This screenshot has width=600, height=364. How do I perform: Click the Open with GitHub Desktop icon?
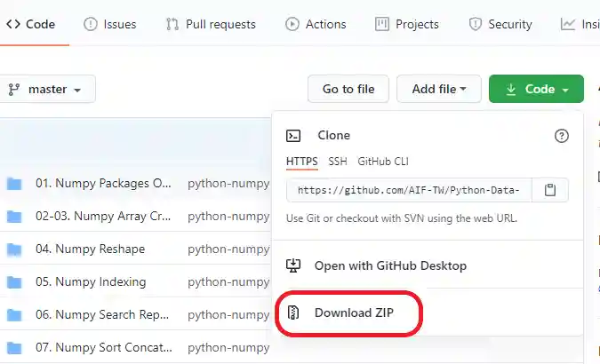click(294, 265)
